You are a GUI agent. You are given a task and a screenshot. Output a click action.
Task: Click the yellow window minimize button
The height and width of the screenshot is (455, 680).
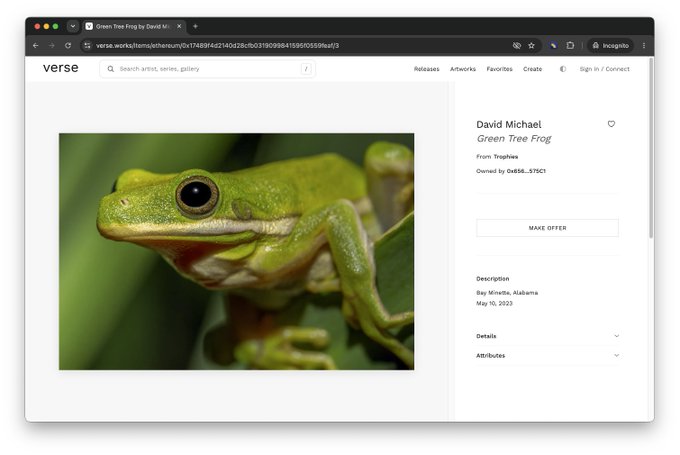pyautogui.click(x=46, y=26)
